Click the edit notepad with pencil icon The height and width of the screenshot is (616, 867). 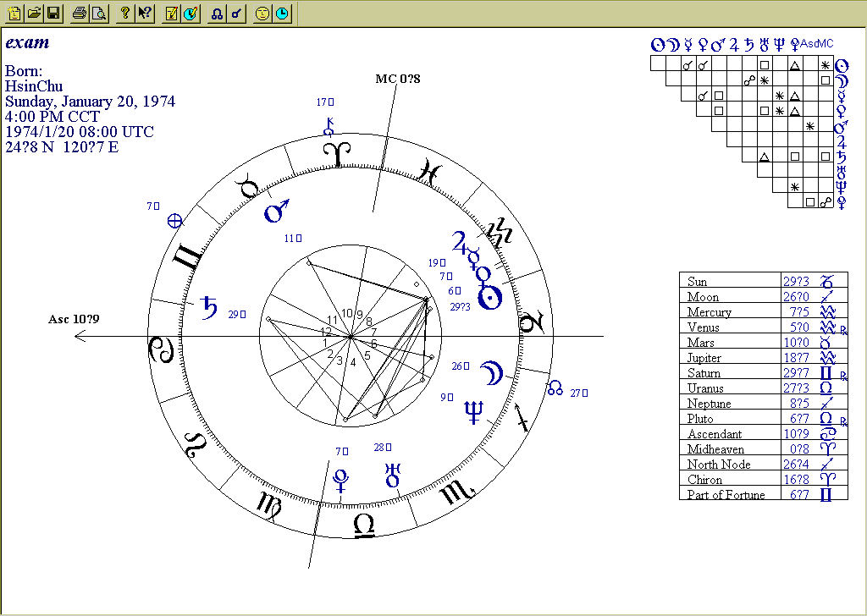coord(172,13)
